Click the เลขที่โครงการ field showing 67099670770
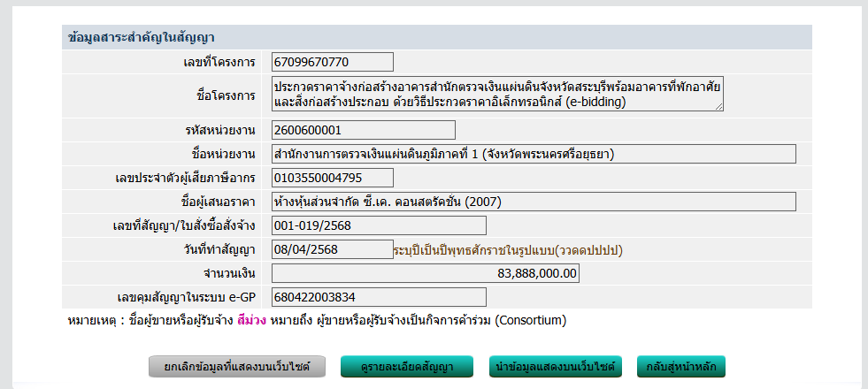868x389 pixels. (x=333, y=62)
